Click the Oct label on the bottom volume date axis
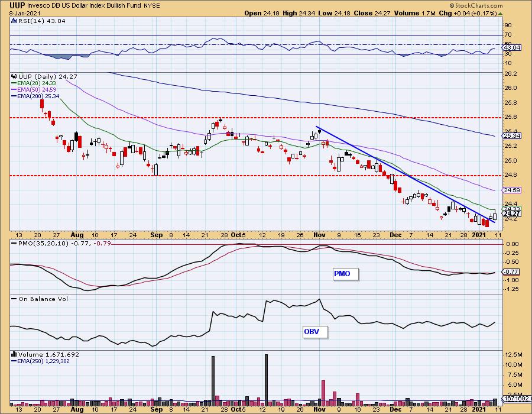The image size is (532, 414). (x=236, y=410)
